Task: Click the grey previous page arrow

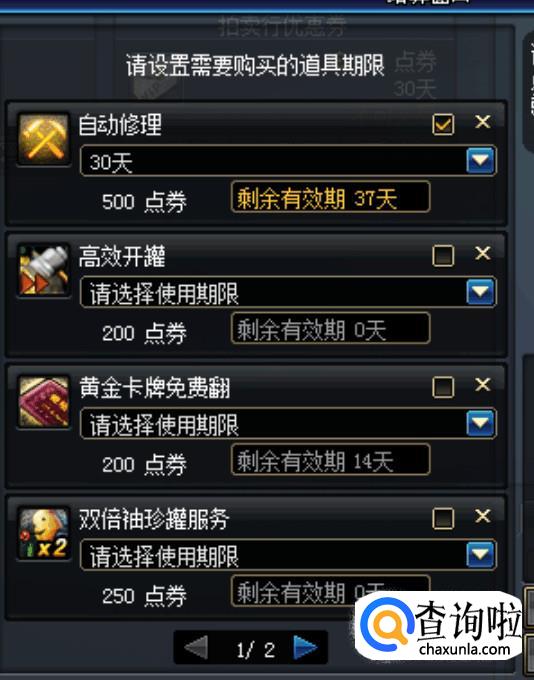Action: click(x=197, y=648)
